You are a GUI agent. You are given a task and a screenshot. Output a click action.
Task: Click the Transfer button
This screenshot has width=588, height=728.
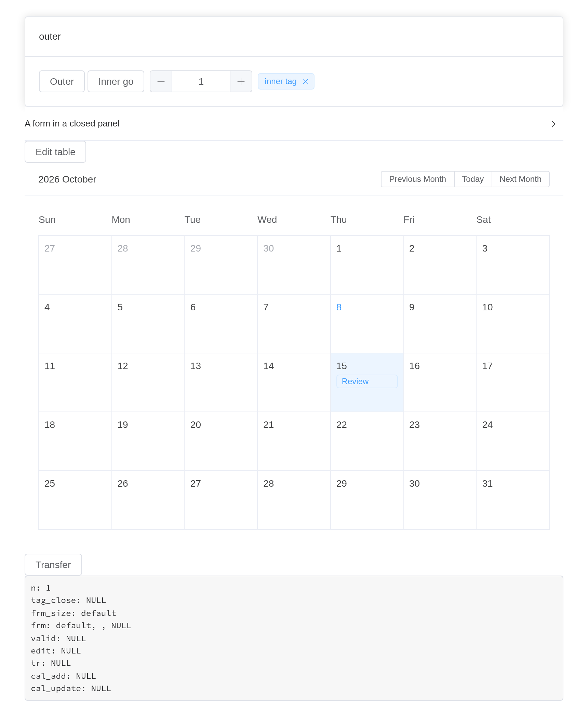tap(53, 565)
